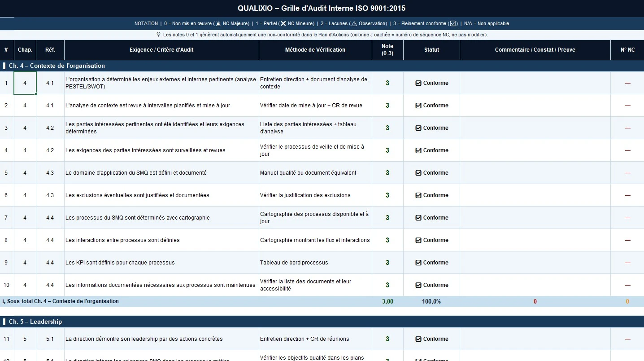Select the Note cell of row 9
644x361 pixels.
[x=387, y=263]
